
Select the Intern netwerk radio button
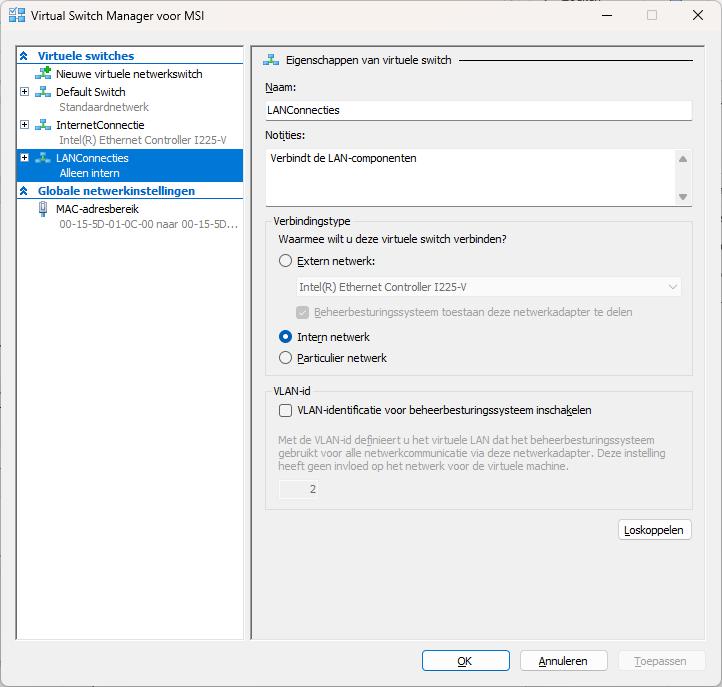click(x=285, y=337)
